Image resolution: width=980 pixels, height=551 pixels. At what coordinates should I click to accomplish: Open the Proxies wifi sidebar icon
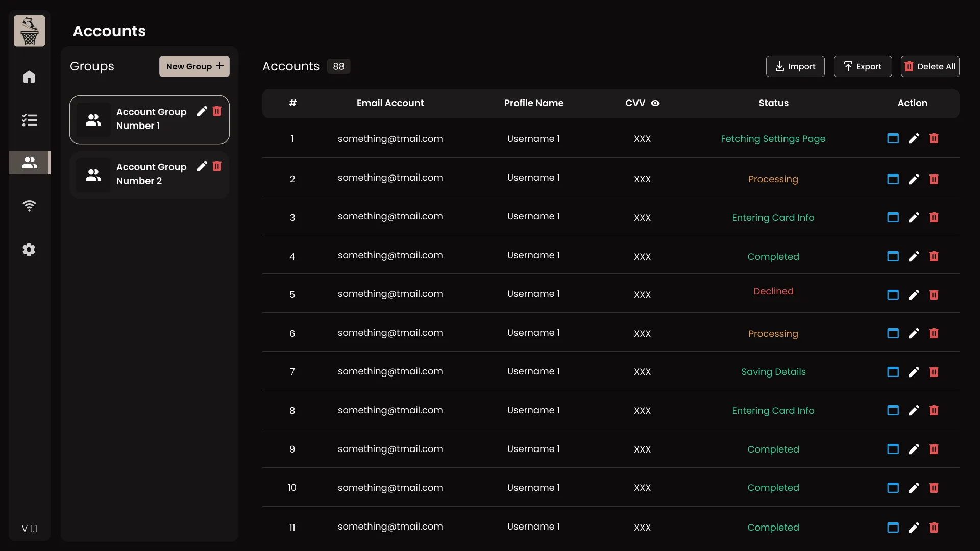pos(29,206)
